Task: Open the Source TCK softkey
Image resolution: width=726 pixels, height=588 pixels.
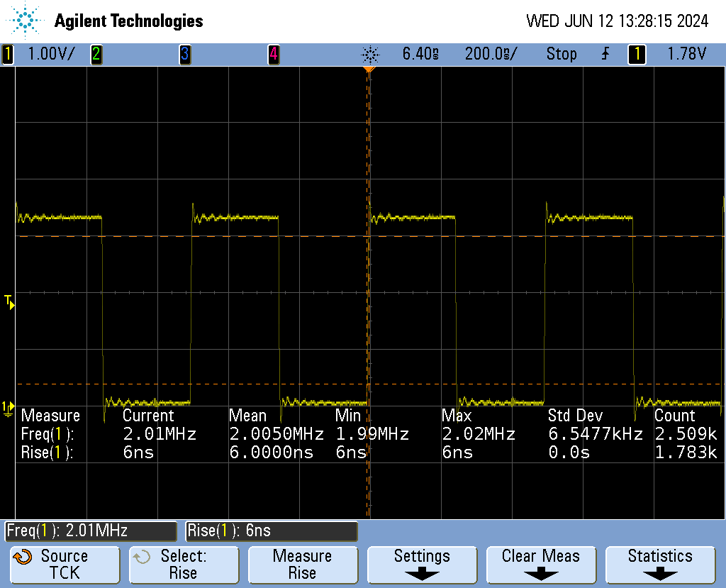Action: pos(65,565)
